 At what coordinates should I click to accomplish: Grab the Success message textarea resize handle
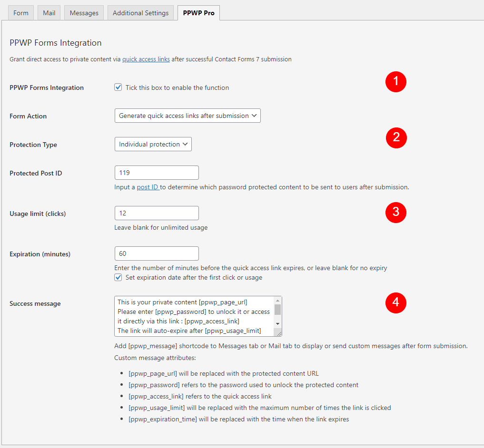pyautogui.click(x=279, y=333)
